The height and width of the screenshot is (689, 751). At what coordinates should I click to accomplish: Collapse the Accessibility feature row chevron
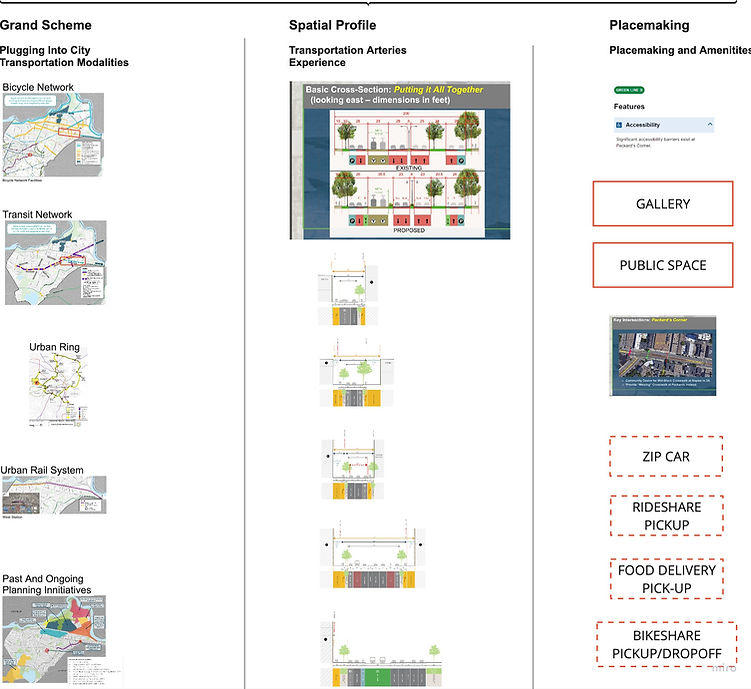(710, 124)
